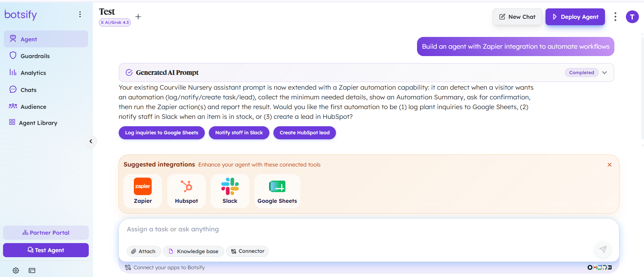This screenshot has width=644, height=277.
Task: Open the settings gear icon in the sidebar
Action: click(x=16, y=270)
